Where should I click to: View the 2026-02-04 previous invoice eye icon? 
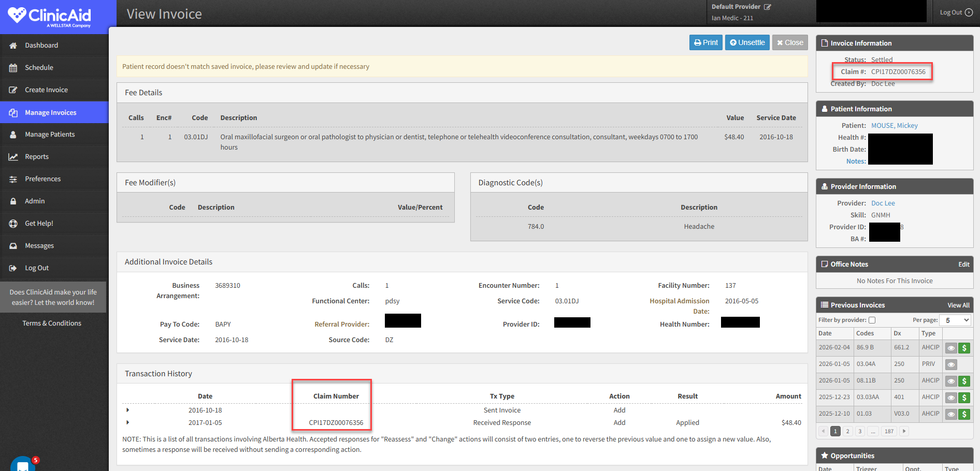(x=951, y=348)
